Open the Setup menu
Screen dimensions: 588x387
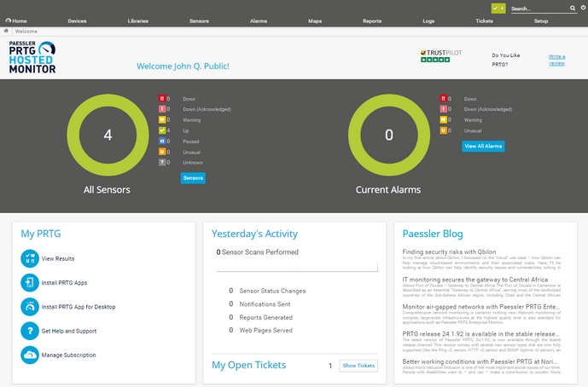click(541, 20)
